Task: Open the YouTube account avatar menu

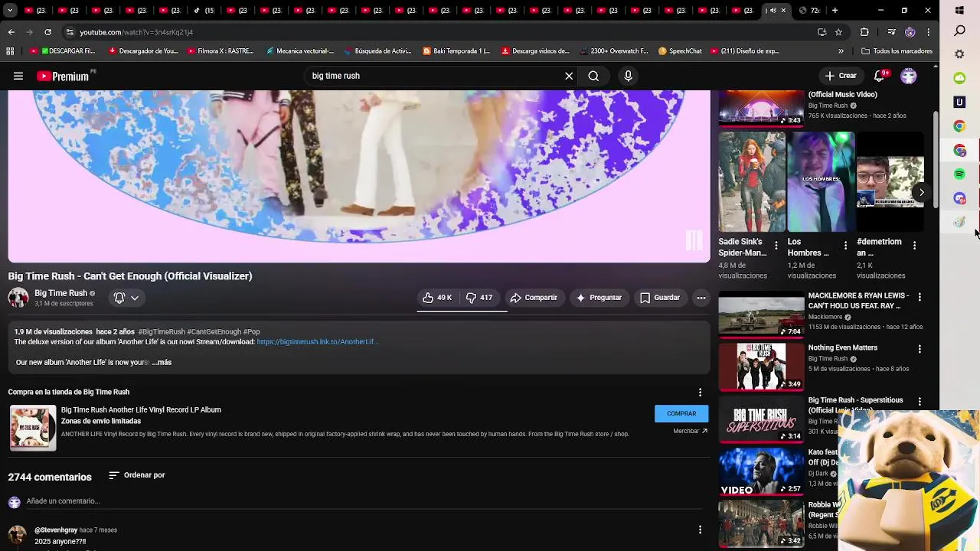Action: click(909, 76)
